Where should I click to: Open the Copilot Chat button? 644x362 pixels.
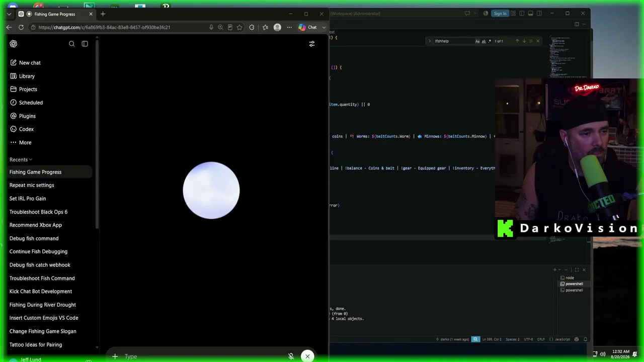coord(308,27)
